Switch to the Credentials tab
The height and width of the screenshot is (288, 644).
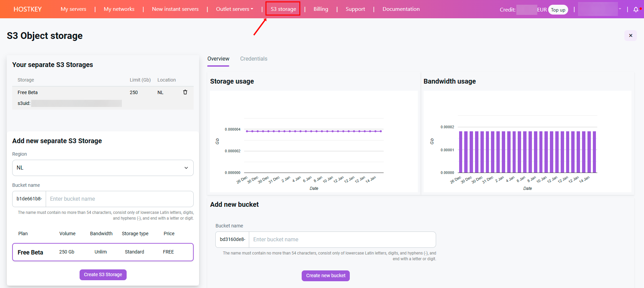(x=254, y=59)
